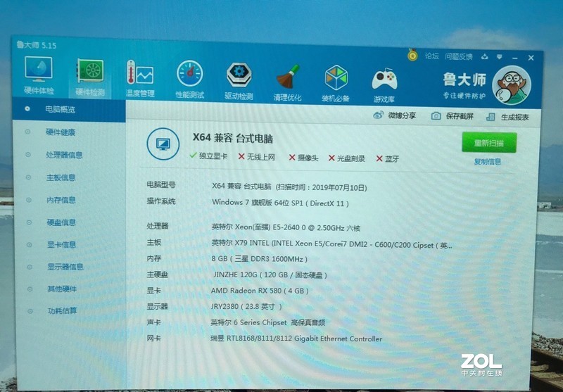Click the round monitor icon beside X64 兼容 台式电脑
Screen dimensions: 563x392
pyautogui.click(x=163, y=144)
